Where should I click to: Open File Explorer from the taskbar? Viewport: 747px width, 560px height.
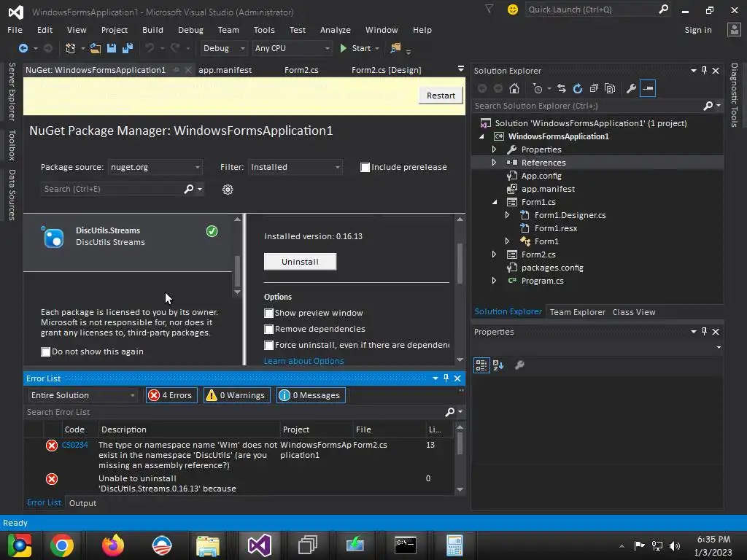(208, 545)
